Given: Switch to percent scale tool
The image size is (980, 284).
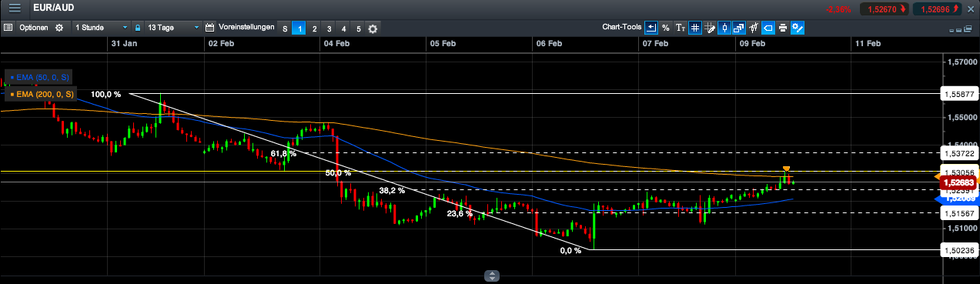Looking at the screenshot, I should tap(666, 28).
